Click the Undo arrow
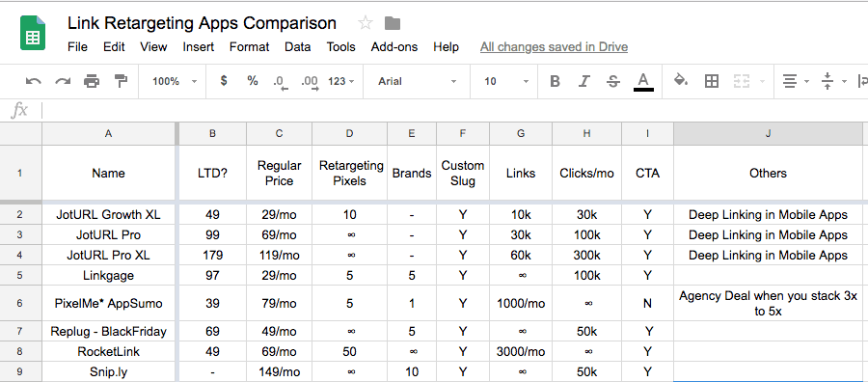This screenshot has height=382, width=868. (33, 81)
